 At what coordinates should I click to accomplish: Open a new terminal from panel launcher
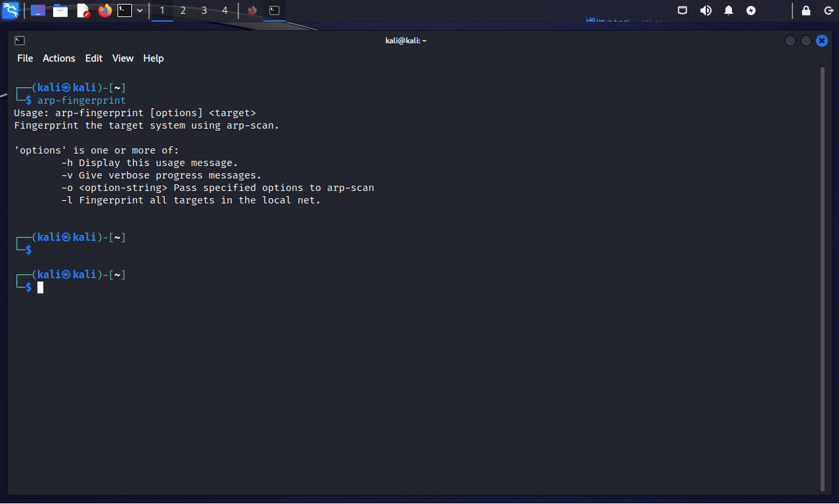(125, 10)
